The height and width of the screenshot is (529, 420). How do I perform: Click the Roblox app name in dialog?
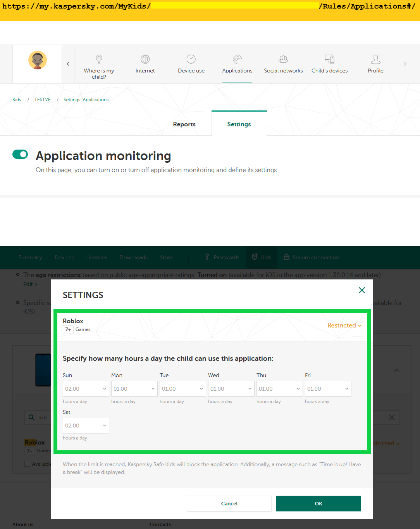coord(73,321)
